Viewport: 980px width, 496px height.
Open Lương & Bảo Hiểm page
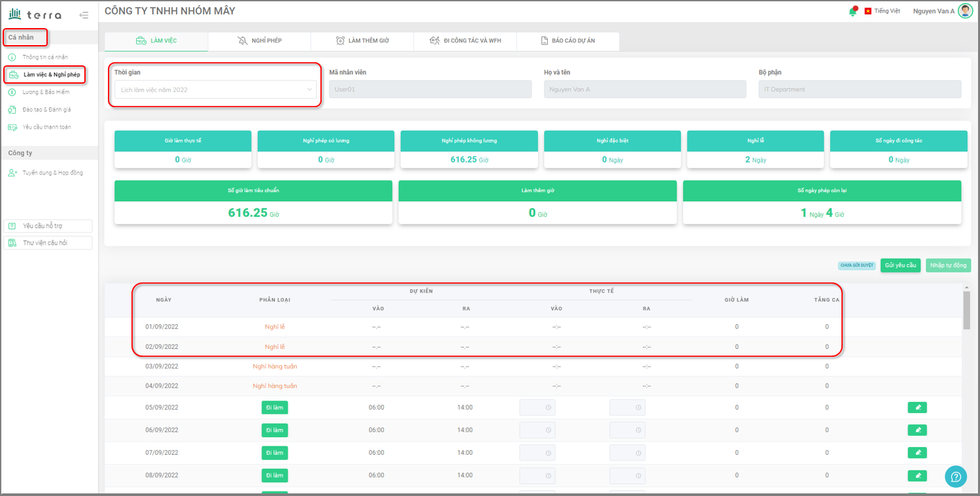tap(46, 92)
